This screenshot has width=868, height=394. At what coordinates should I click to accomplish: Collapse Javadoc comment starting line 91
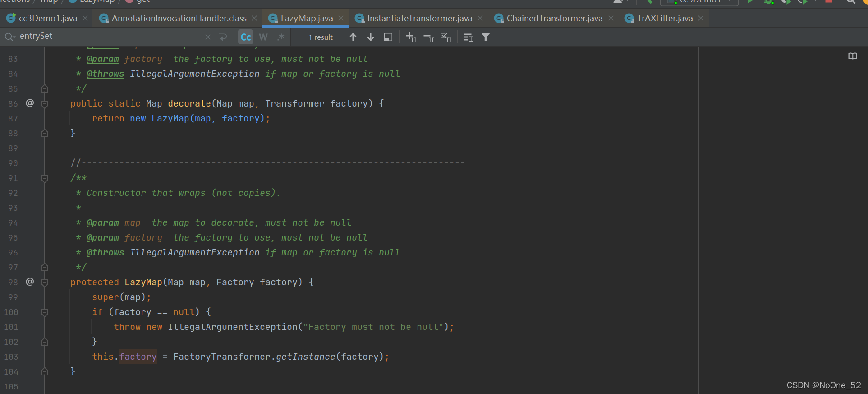[45, 178]
